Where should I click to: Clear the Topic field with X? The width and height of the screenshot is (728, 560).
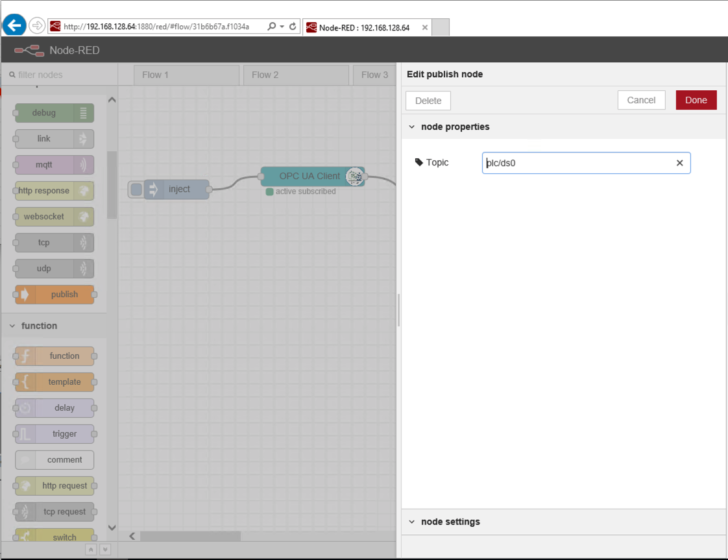tap(680, 163)
